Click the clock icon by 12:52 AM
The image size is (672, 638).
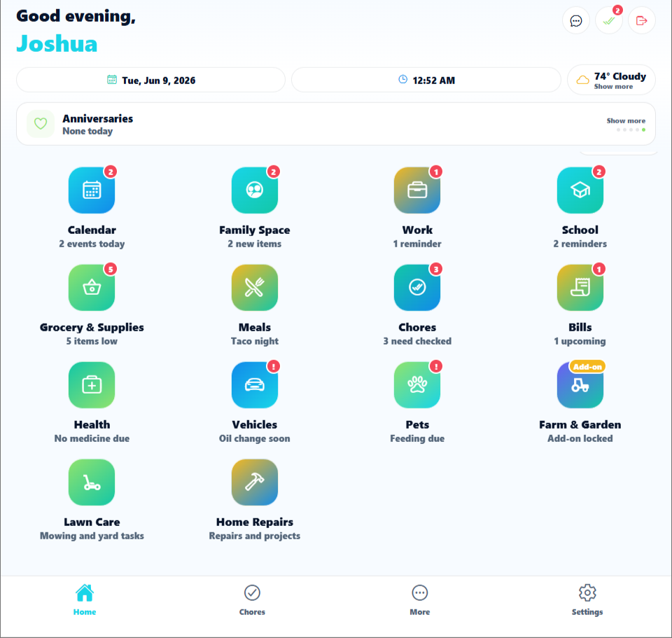pos(403,79)
